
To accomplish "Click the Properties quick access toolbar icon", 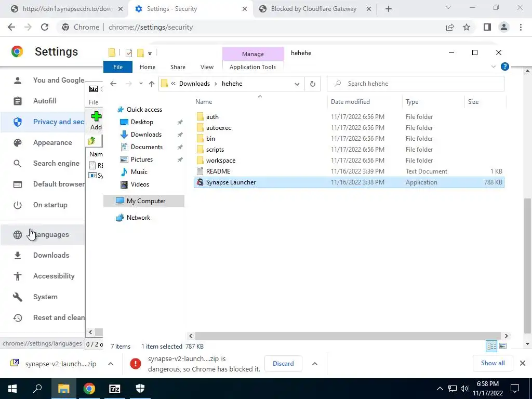I will pos(129,52).
